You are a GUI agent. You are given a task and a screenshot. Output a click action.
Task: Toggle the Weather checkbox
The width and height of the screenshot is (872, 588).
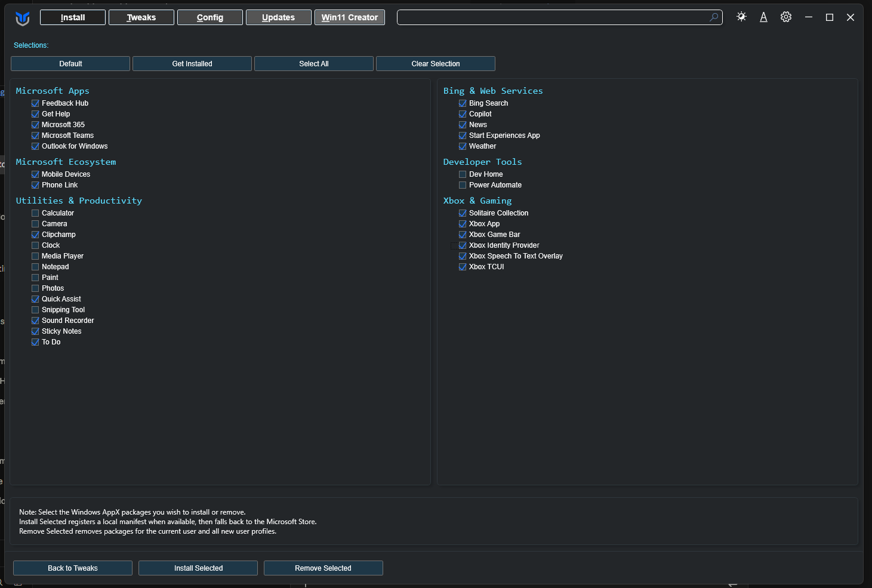point(463,146)
